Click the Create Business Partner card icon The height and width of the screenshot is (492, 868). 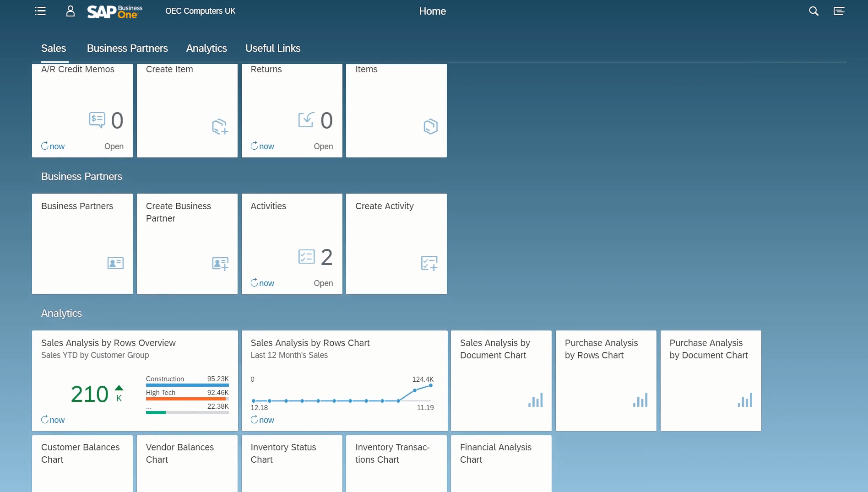[x=220, y=264]
